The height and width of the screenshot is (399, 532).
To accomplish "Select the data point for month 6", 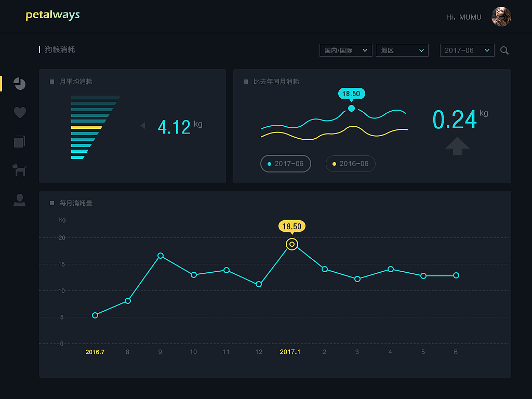I will [x=456, y=275].
